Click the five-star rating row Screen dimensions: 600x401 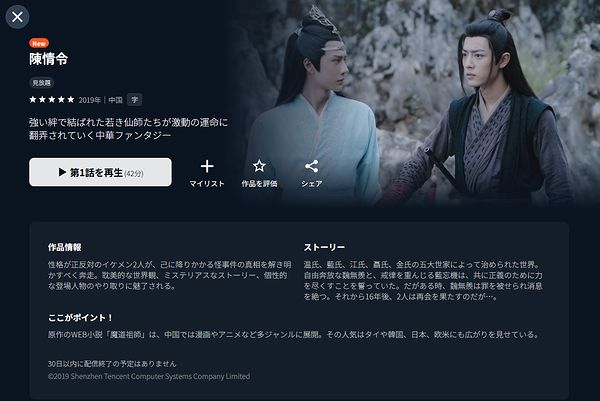[52, 100]
